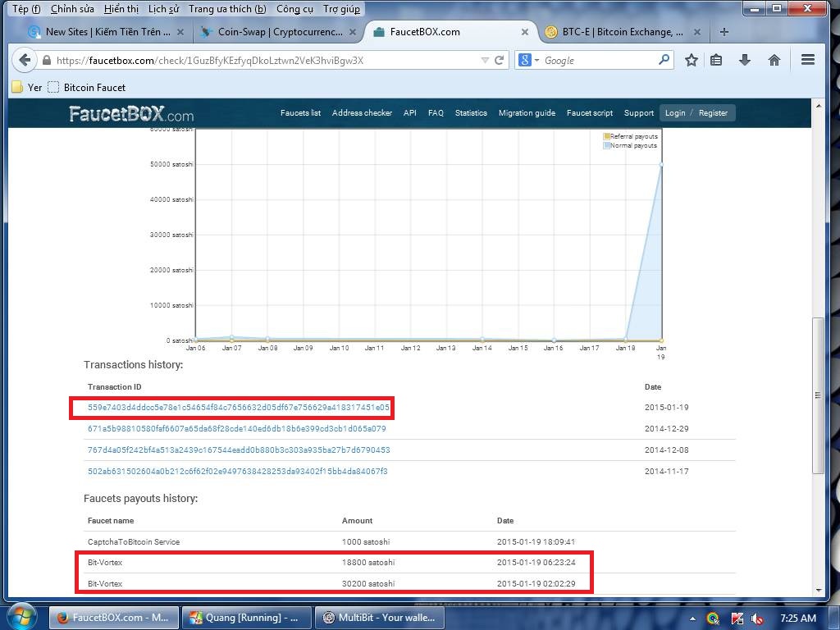Close the New Sites tab
The height and width of the screenshot is (630, 840).
180,32
